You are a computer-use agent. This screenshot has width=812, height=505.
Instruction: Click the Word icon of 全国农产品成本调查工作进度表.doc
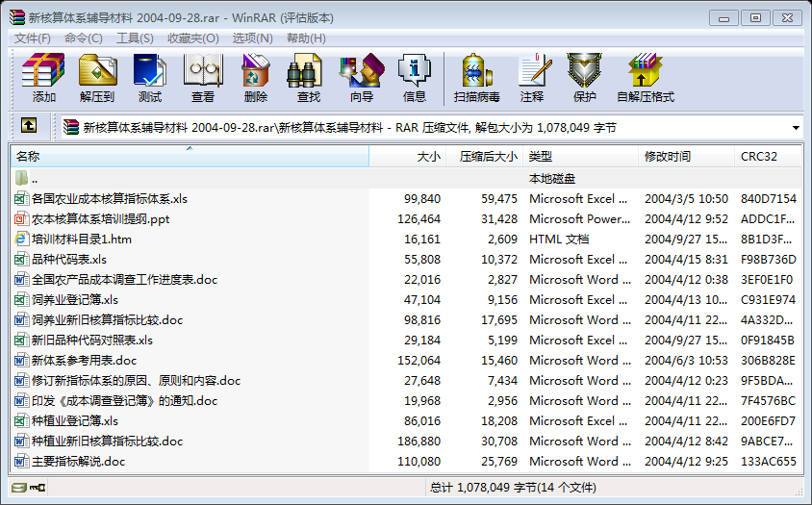click(x=21, y=279)
